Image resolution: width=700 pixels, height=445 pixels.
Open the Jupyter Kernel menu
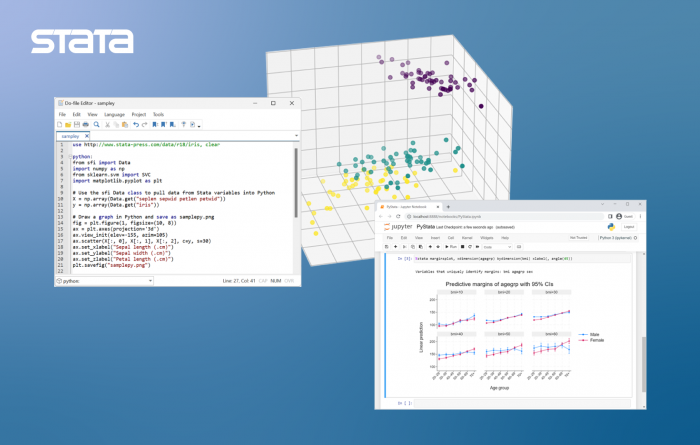pyautogui.click(x=467, y=238)
